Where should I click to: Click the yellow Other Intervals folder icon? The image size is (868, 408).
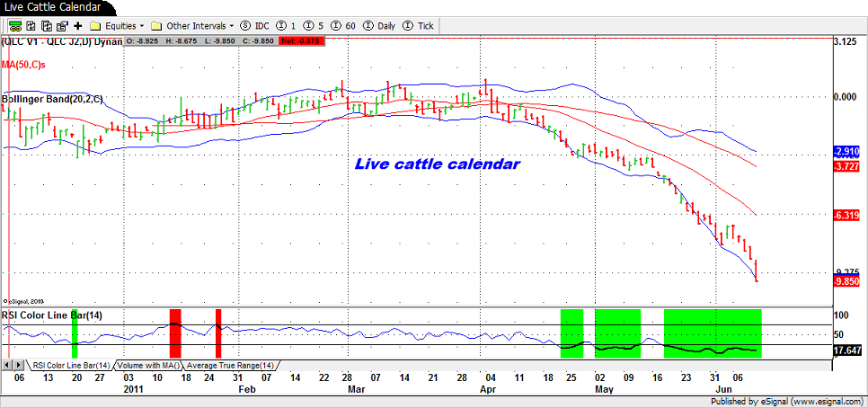[x=157, y=26]
